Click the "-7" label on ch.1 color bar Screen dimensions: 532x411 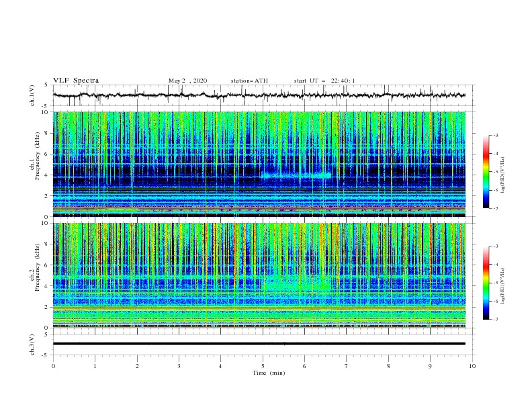[496, 208]
